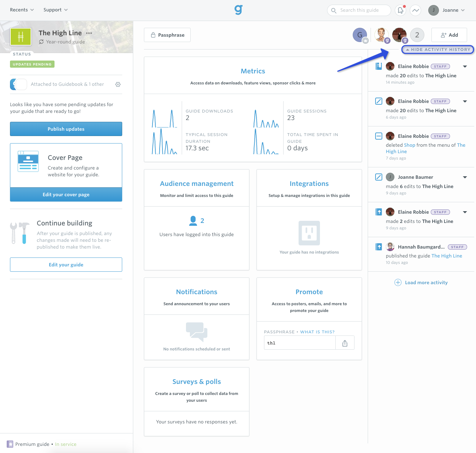Click the Updates Pending status badge
The image size is (476, 453).
[32, 64]
